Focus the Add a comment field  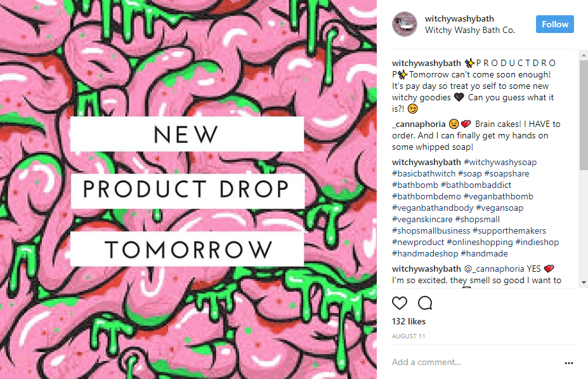pos(476,362)
